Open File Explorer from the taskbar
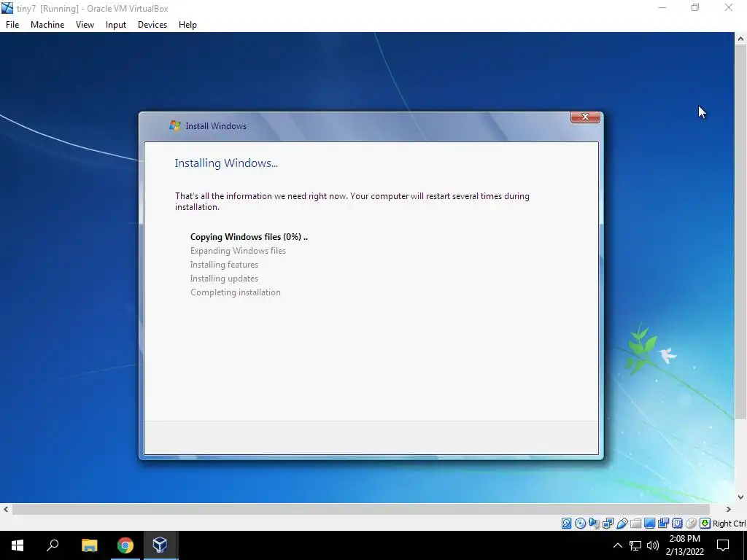The image size is (747, 560). (x=89, y=545)
